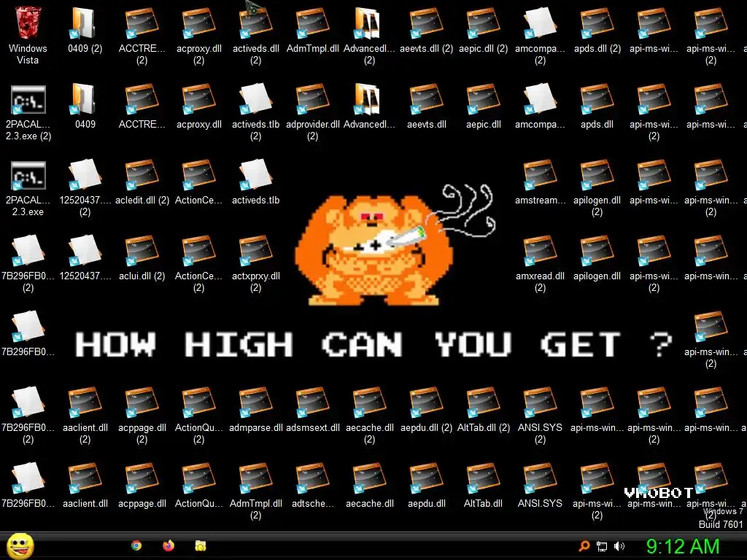This screenshot has height=560, width=747.
Task: Click the ACCTRE... (2) icon
Action: pos(142,23)
